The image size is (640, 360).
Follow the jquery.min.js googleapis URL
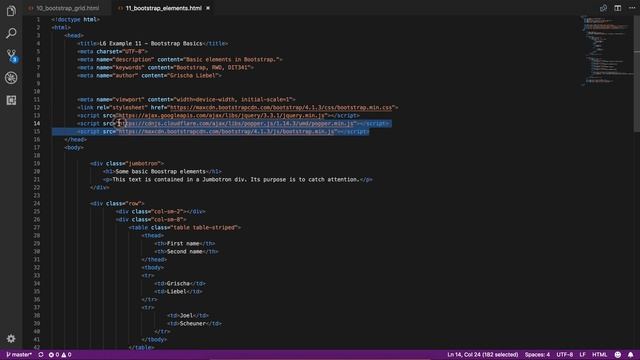click(223, 116)
